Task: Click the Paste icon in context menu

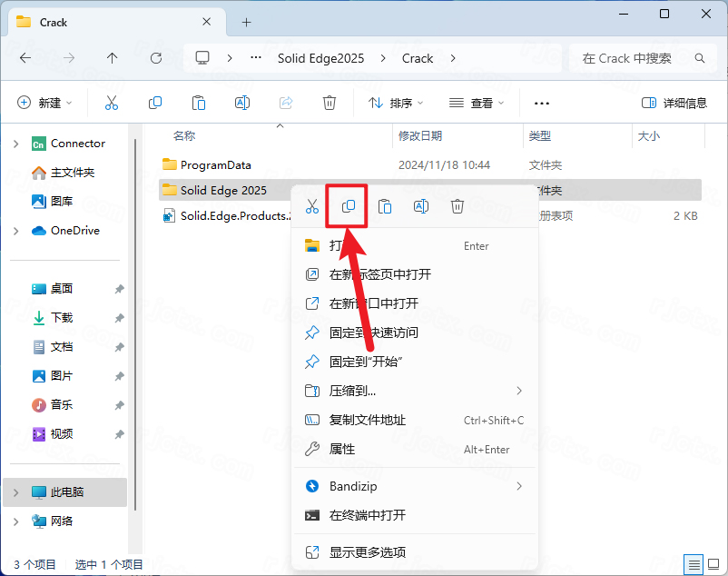Action: 385,207
